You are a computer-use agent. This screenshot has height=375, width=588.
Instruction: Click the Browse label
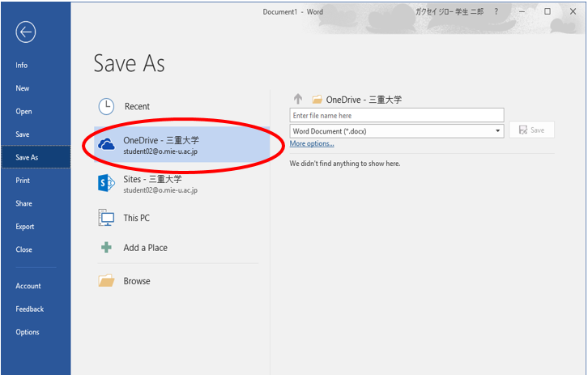137,281
